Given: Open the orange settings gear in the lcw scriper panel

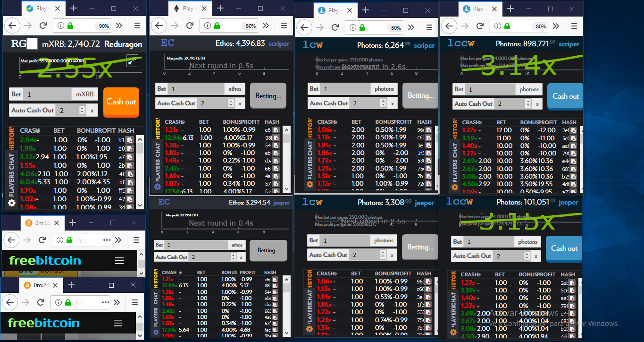Looking at the screenshot, I should point(310,185).
